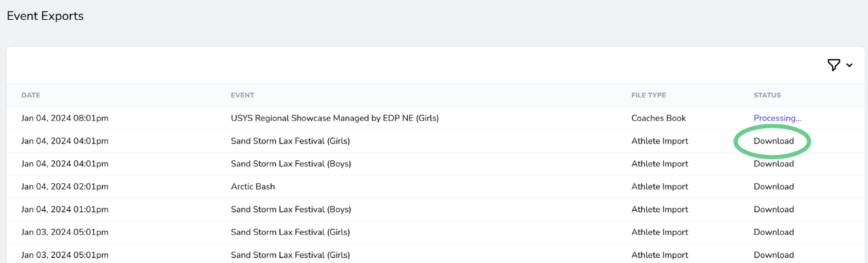The width and height of the screenshot is (868, 263).
Task: Download the first Jan 03 Sand Storm export
Action: 774,232
